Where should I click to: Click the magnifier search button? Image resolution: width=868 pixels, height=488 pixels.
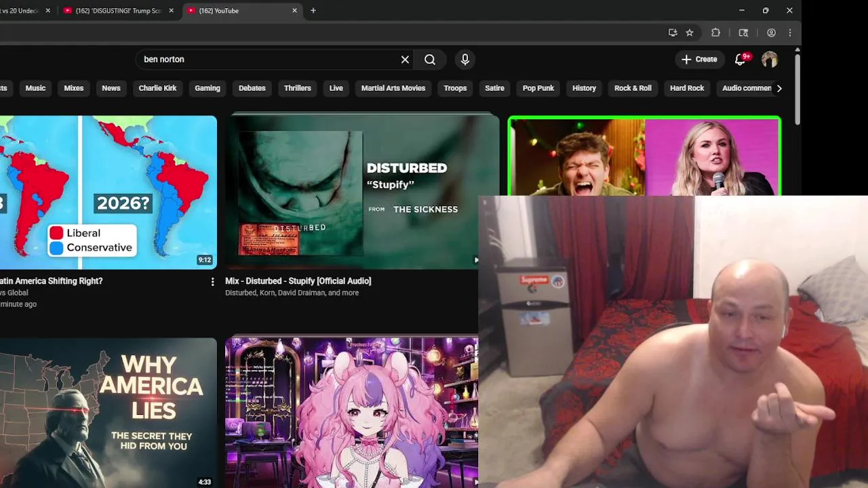430,60
